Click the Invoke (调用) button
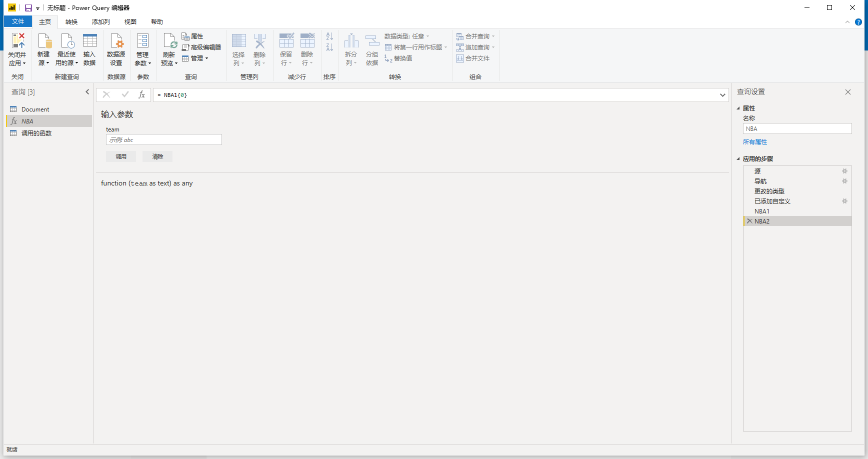The width and height of the screenshot is (868, 459). [x=121, y=156]
